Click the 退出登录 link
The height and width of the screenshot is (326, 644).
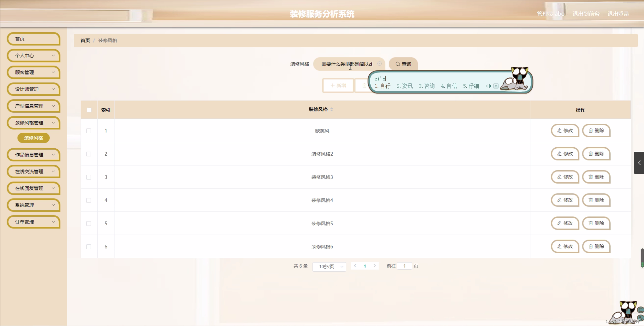pos(618,14)
